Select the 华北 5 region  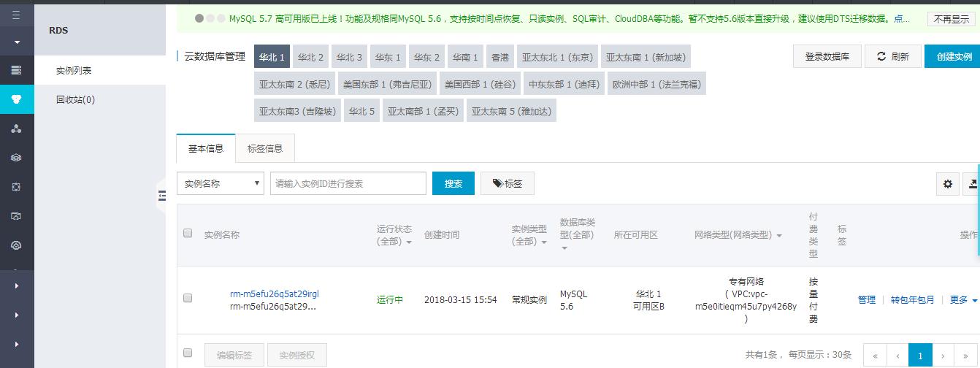coord(361,111)
